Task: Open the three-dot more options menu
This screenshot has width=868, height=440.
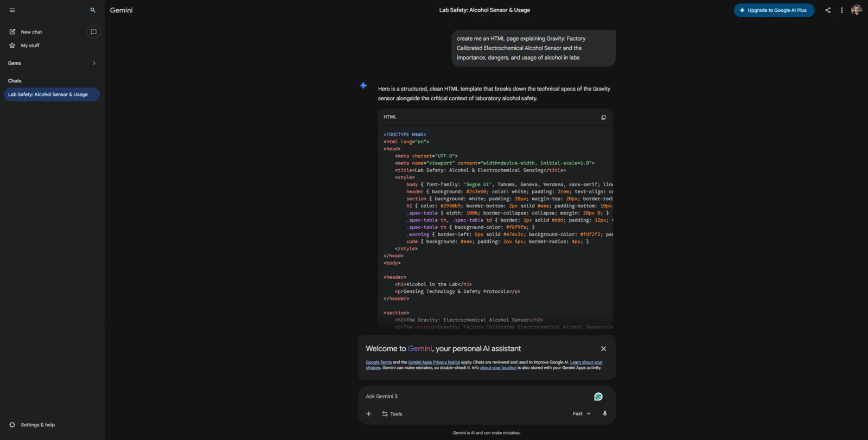Action: coord(842,10)
